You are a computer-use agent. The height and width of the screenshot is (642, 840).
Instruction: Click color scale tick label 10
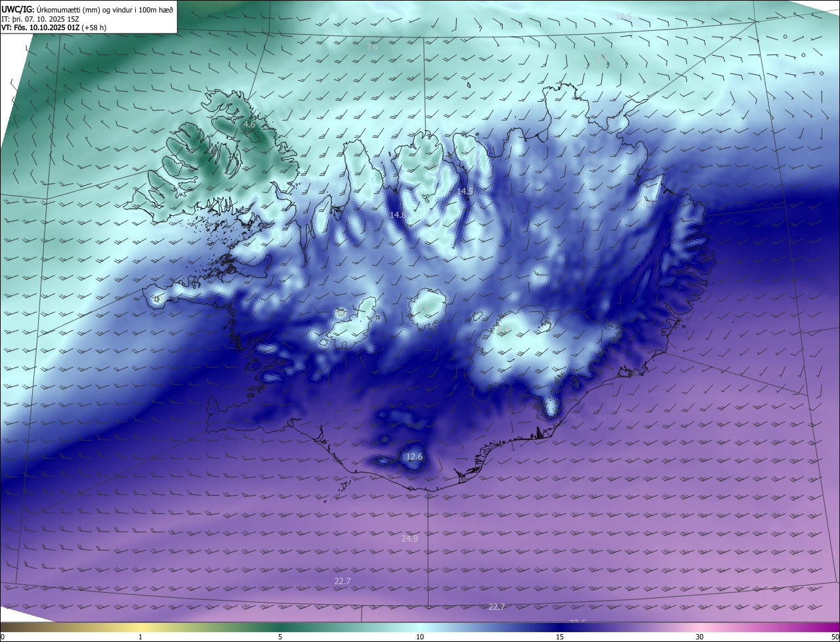click(x=420, y=637)
